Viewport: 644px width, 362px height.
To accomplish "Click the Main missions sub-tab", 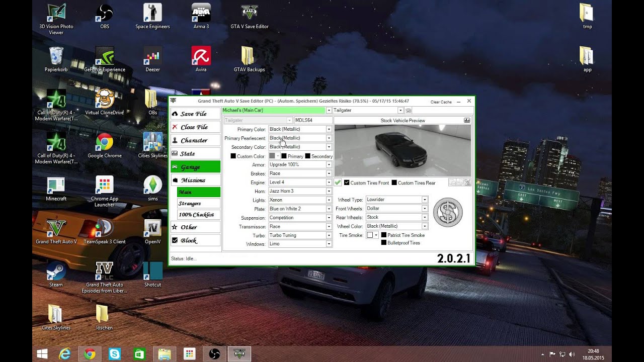I will coord(199,192).
